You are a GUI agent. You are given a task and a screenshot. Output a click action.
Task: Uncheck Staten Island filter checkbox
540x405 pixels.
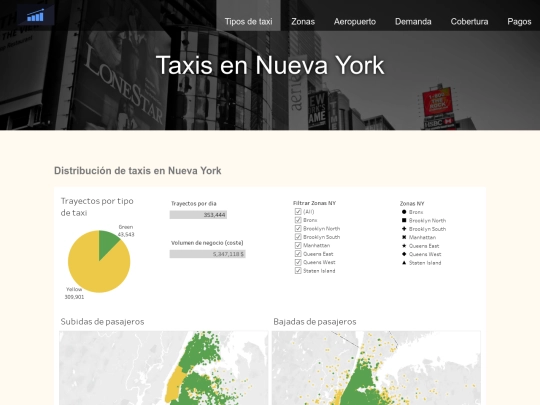click(298, 271)
